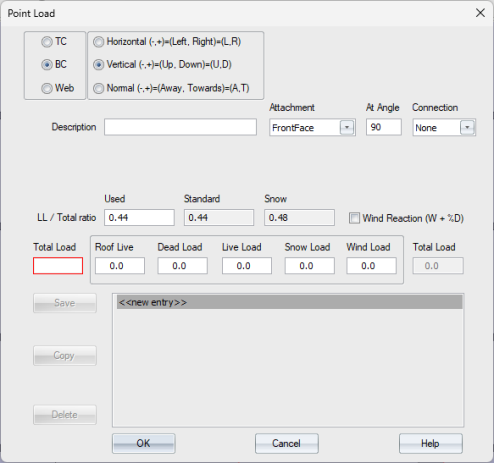
Task: Click the Roof Live value field
Action: [120, 266]
